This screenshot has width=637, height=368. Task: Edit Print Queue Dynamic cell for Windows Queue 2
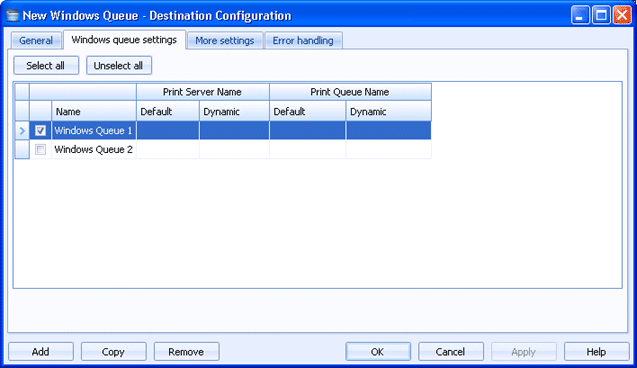click(388, 149)
